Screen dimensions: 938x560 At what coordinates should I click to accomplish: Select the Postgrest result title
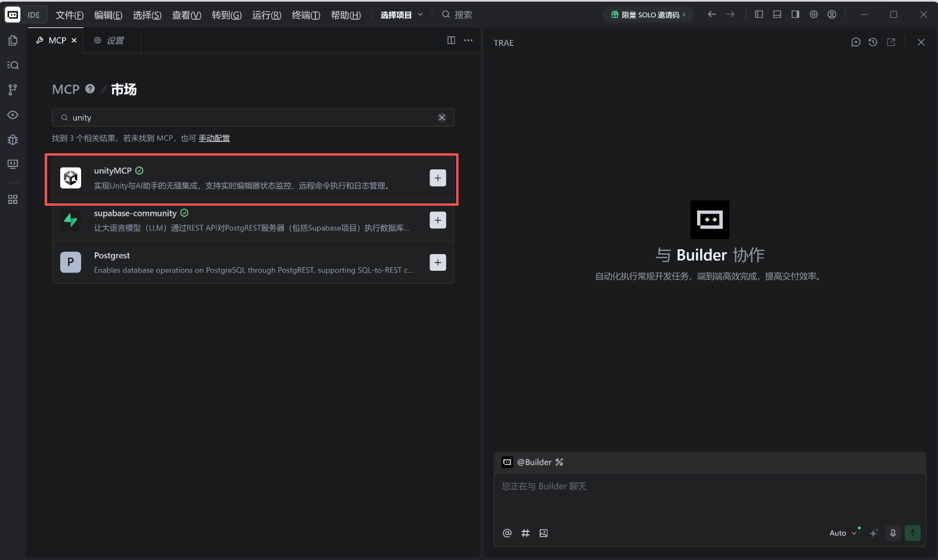[x=112, y=255]
